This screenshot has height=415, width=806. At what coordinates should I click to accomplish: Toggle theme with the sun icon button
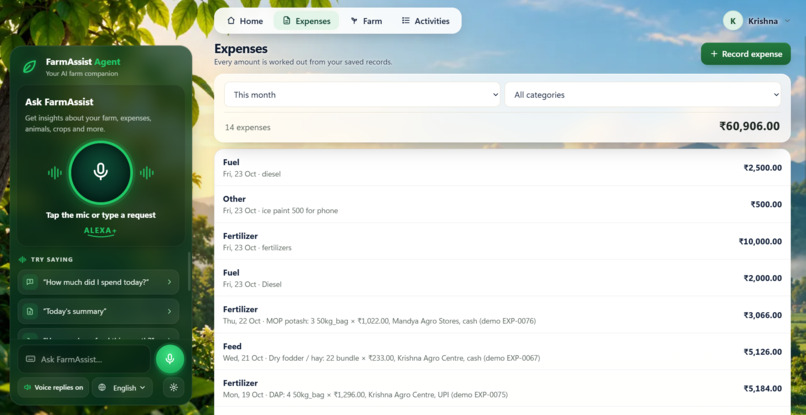[x=174, y=387]
